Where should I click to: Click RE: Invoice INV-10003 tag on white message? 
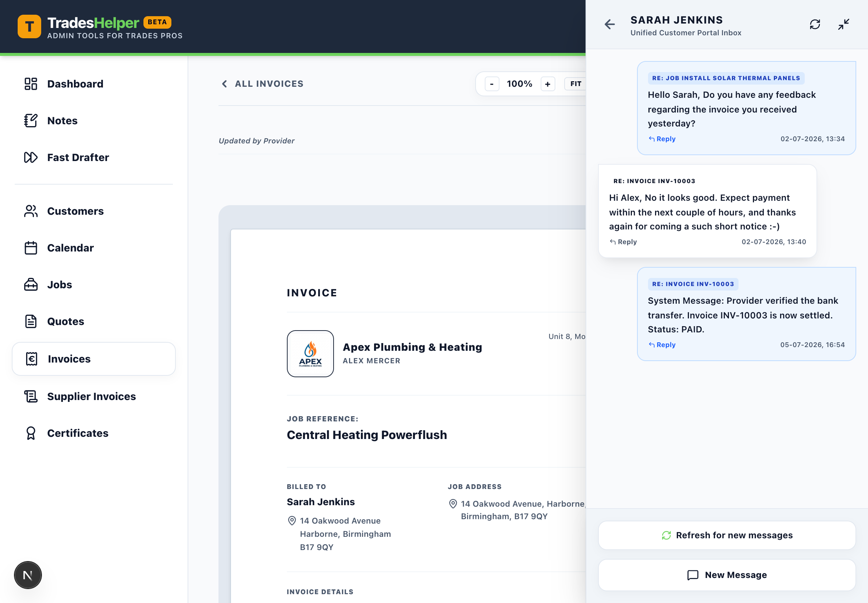[654, 181]
